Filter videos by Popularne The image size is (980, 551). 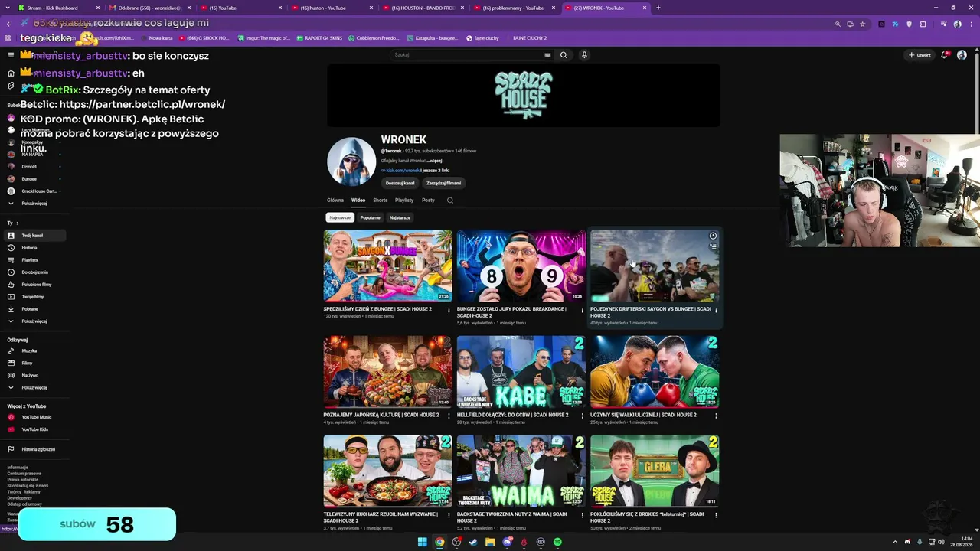[370, 217]
